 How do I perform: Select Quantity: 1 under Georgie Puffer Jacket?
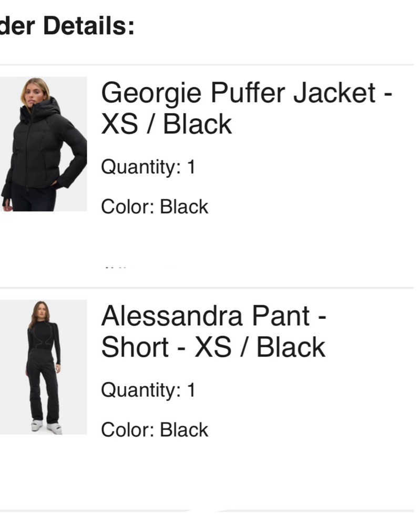pos(148,167)
